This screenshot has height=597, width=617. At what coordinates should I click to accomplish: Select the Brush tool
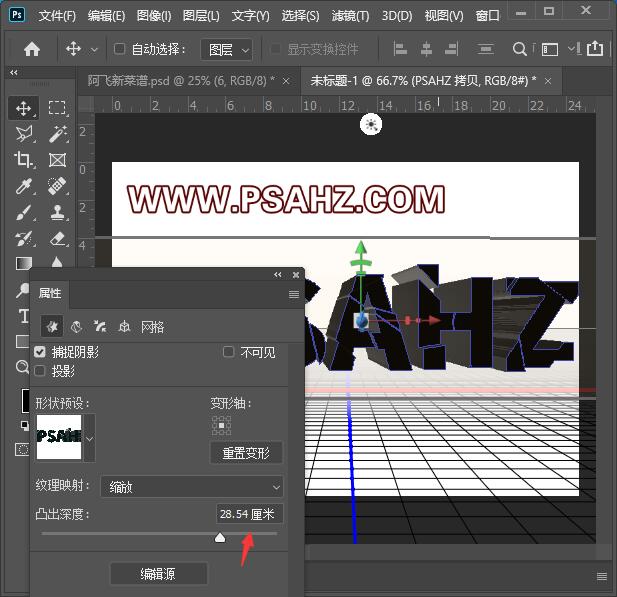point(24,213)
